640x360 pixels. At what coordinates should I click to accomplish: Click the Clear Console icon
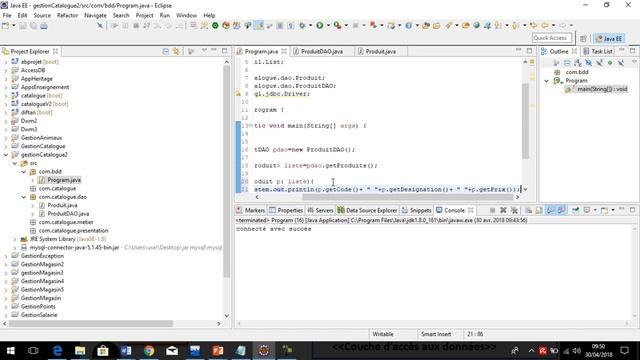(x=528, y=210)
